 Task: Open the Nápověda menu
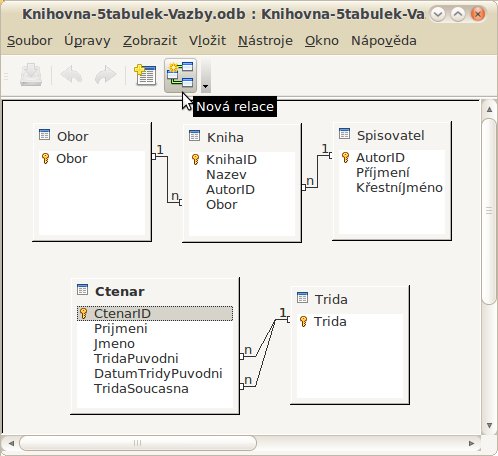pos(384,41)
